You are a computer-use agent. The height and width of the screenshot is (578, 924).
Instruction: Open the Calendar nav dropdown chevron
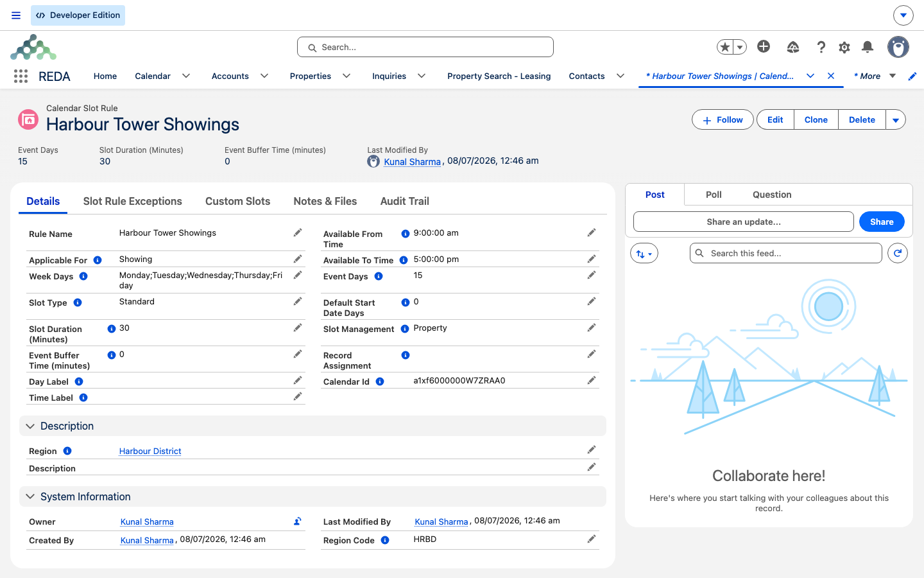(186, 76)
